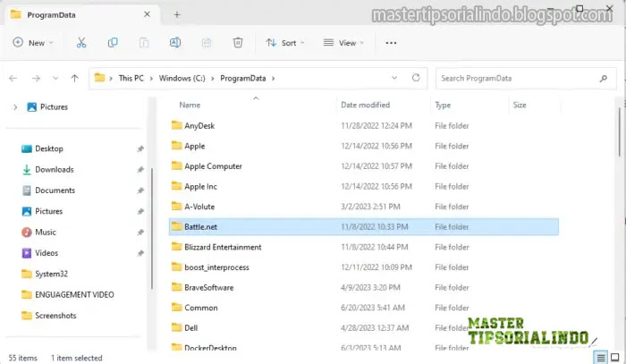
Task: Select the Apple Computer folder
Action: click(364, 166)
